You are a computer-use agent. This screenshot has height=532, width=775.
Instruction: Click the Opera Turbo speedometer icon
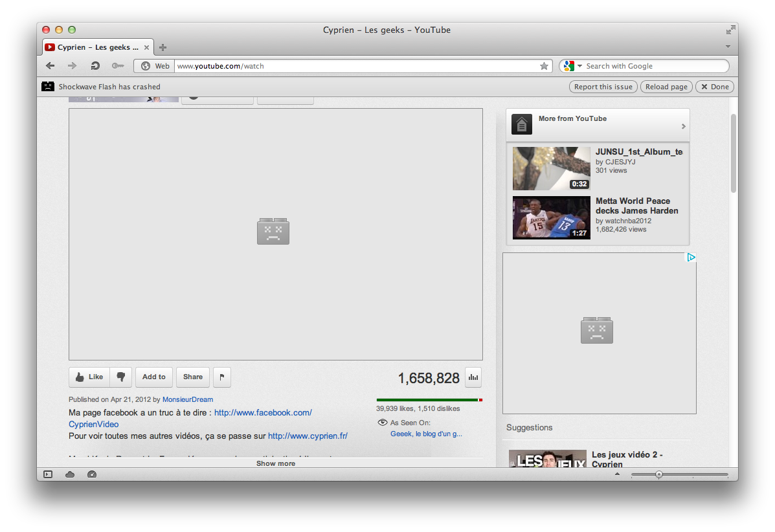click(91, 474)
